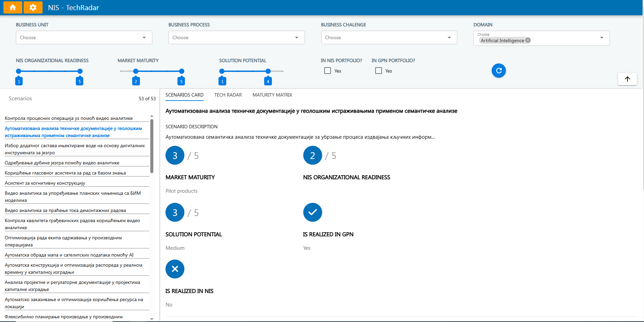Click the NIS Organizational Readiness score circle
The height and width of the screenshot is (322, 644).
coord(312,155)
